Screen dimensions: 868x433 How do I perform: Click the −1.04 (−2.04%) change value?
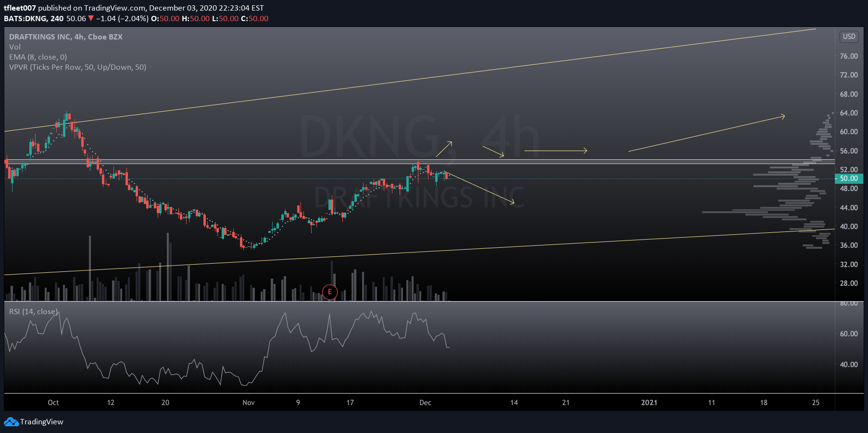(122, 18)
